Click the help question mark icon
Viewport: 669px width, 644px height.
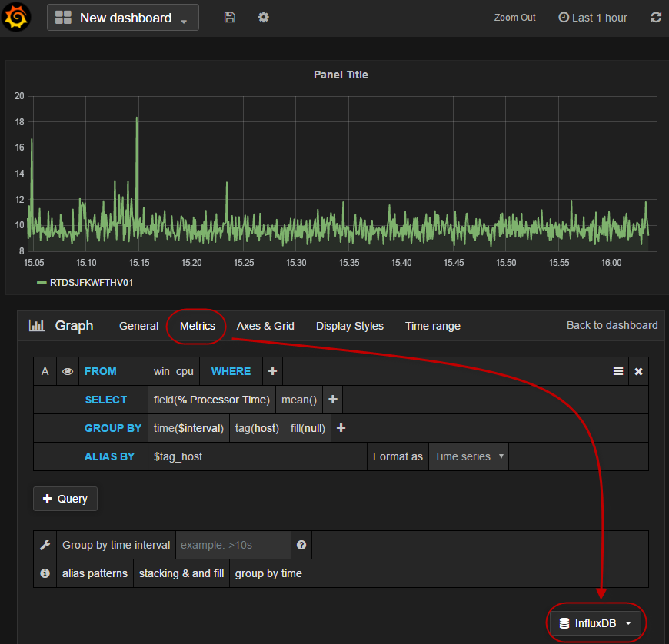coord(301,545)
